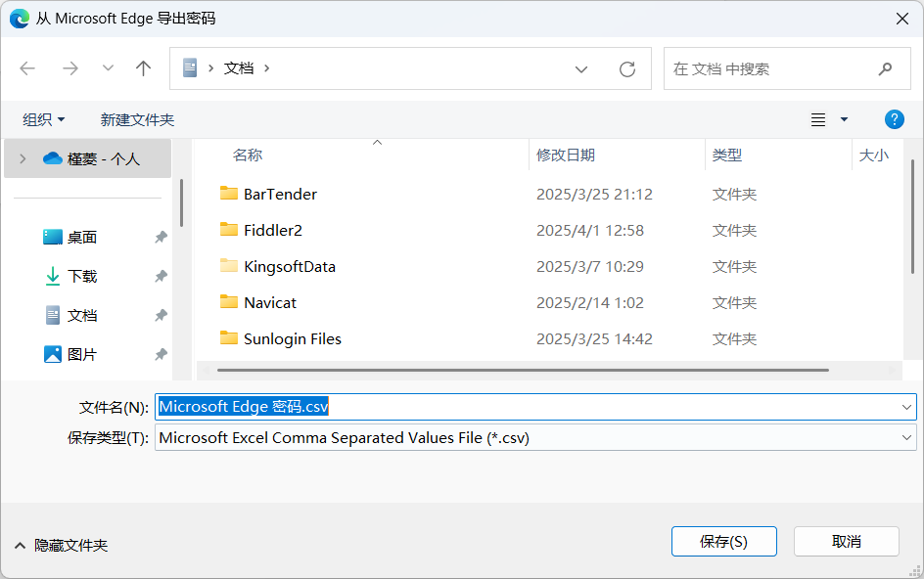Click the document icon in address bar
This screenshot has width=924, height=579.
pos(190,68)
